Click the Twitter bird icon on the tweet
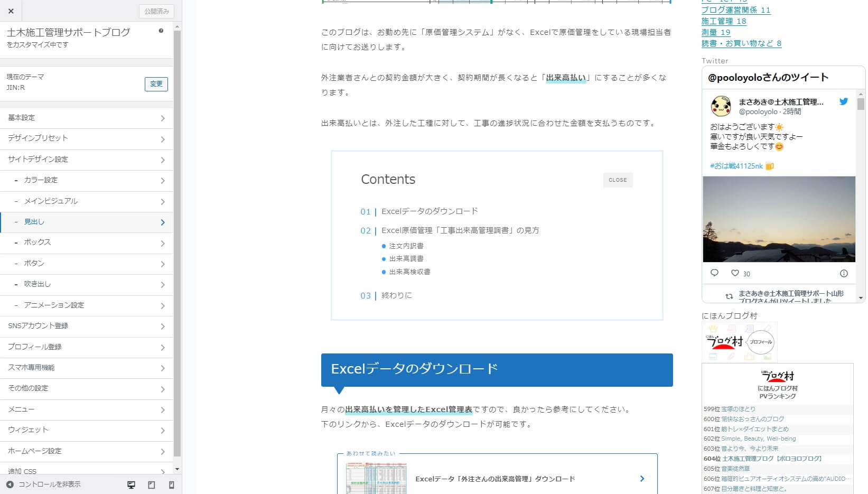This screenshot has width=868, height=494. (x=844, y=102)
